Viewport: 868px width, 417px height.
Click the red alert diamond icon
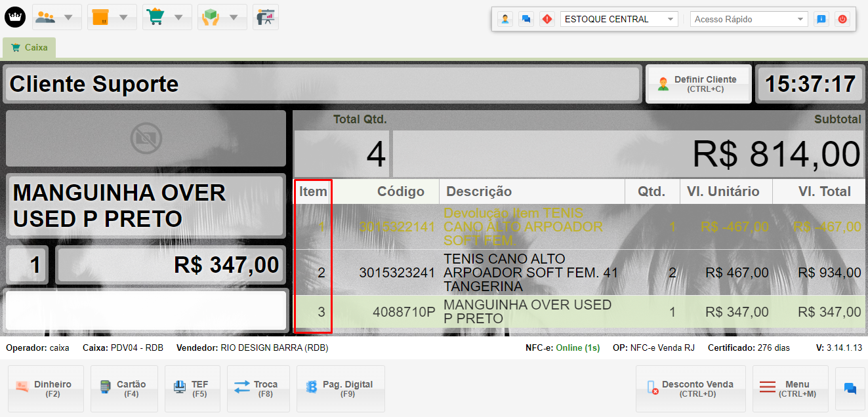547,19
